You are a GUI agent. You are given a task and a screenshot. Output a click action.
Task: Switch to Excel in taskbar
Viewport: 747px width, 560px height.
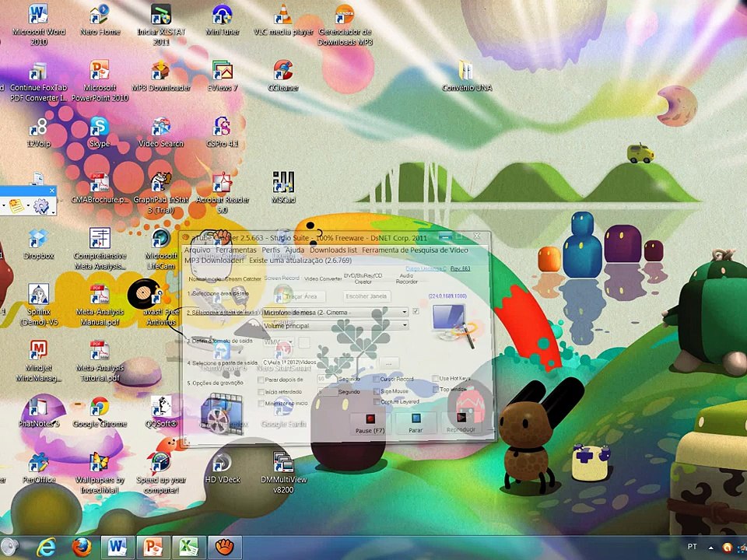(x=188, y=547)
